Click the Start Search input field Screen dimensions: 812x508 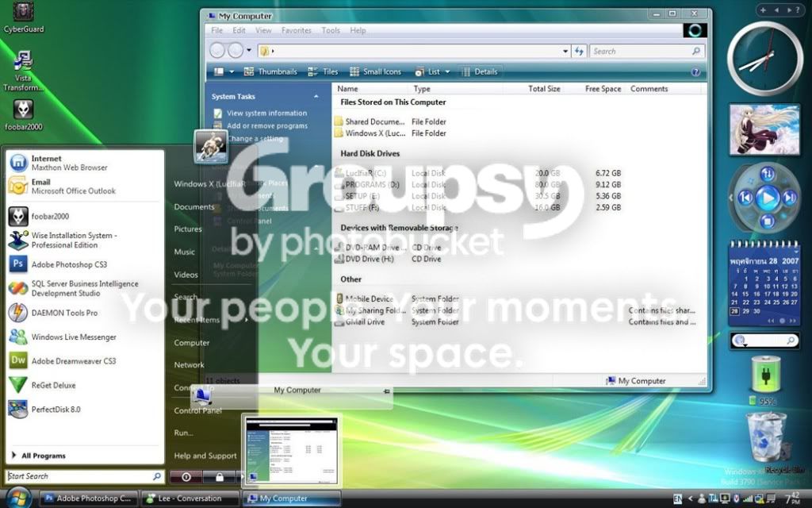[85, 476]
